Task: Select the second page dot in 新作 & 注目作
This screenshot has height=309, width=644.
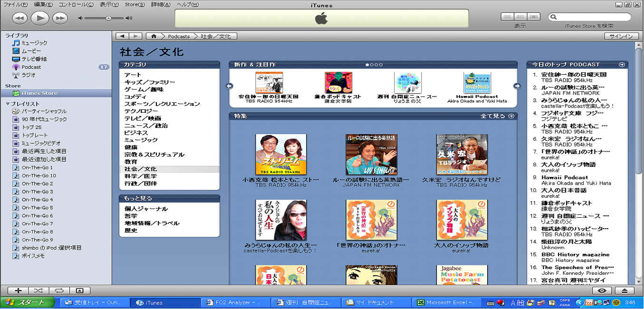Action: coord(371,65)
